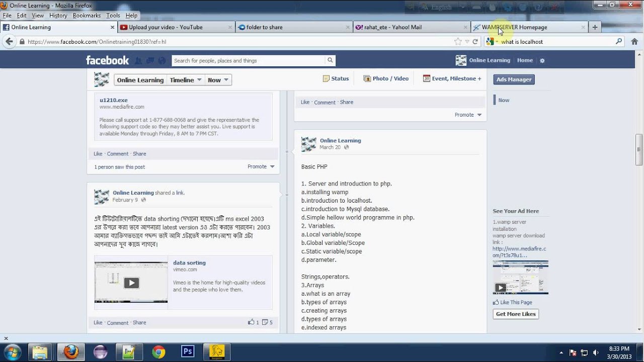
Task: Open the search engine selector dropdown
Action: [492, 42]
